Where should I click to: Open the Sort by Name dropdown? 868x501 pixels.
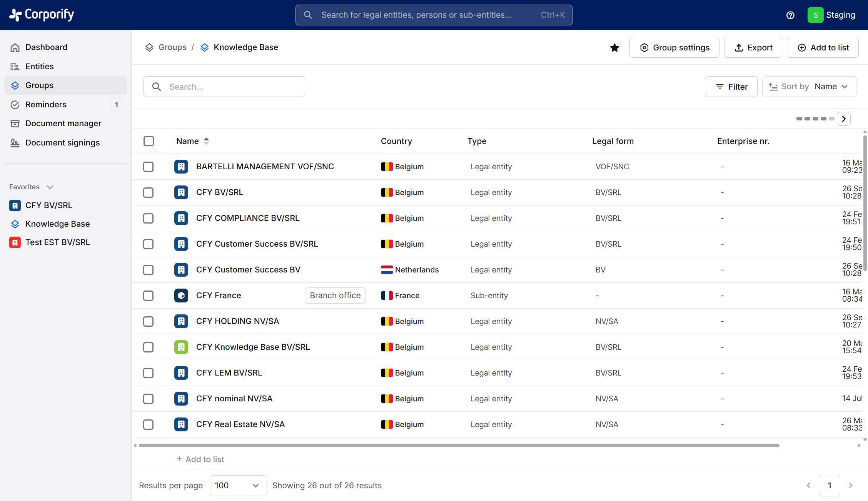(x=809, y=87)
